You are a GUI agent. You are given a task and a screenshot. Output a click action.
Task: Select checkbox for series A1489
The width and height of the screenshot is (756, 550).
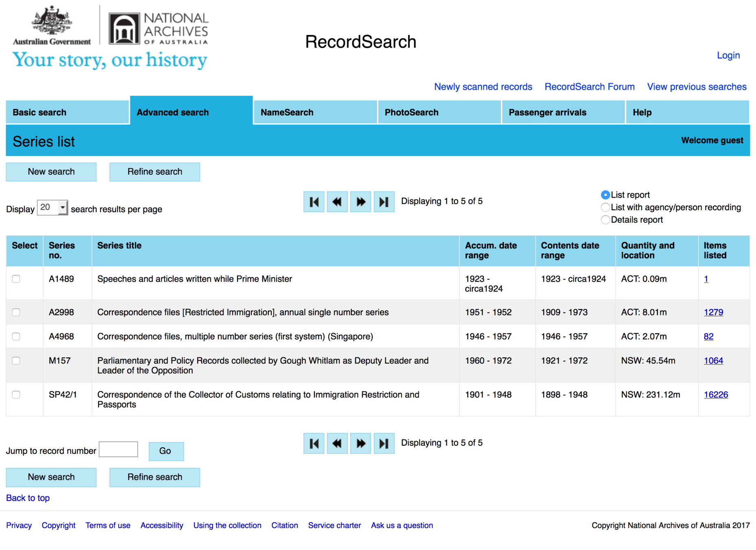coord(16,279)
